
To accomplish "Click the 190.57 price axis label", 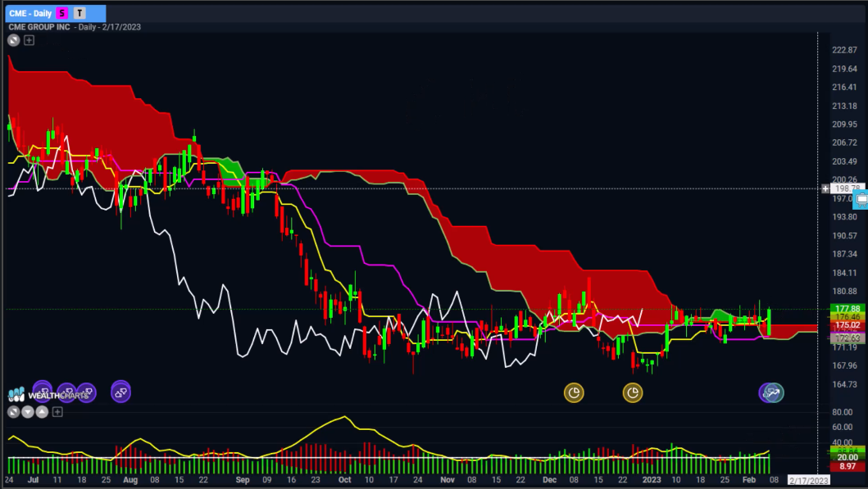I will coord(844,236).
